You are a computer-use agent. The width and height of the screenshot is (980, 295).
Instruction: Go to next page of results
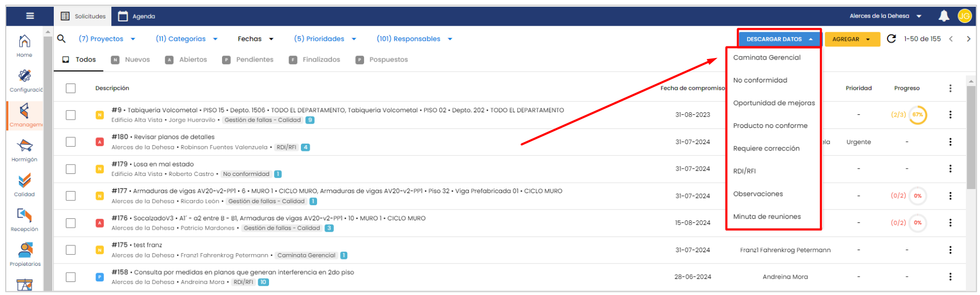tap(968, 39)
